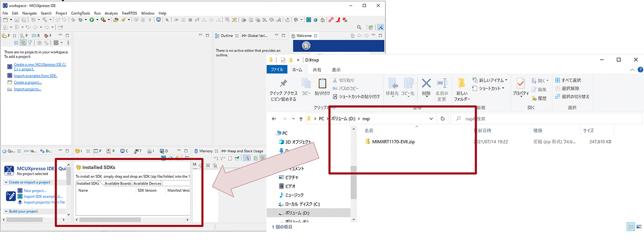Collapse 'Create or import a project' section
The width and height of the screenshot is (644, 244).
6,182
